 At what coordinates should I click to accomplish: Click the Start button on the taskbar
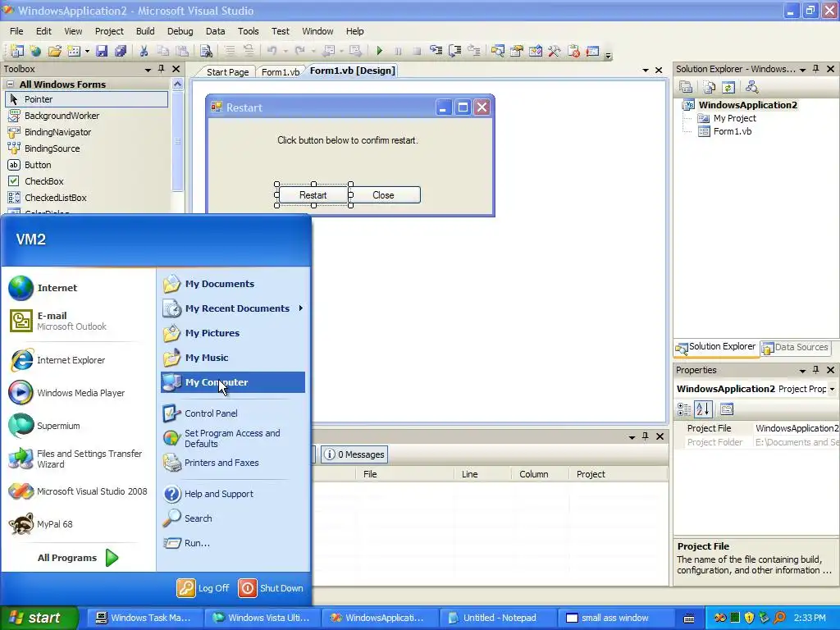(39, 618)
